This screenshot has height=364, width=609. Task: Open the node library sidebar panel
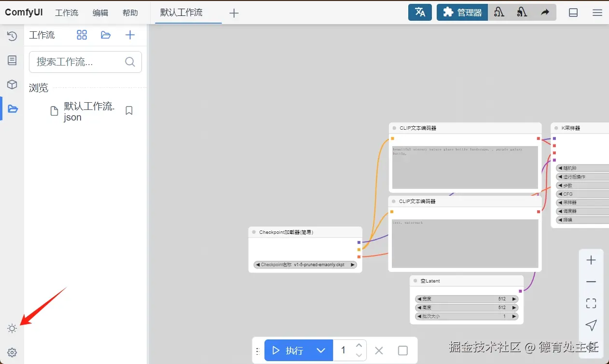click(12, 60)
